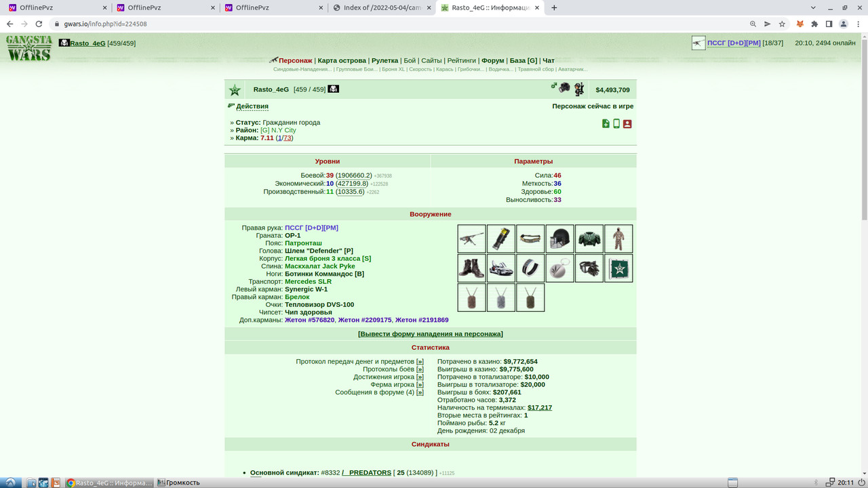
Task: Click the Патронташ belt equipment thumbnail
Action: point(530,239)
